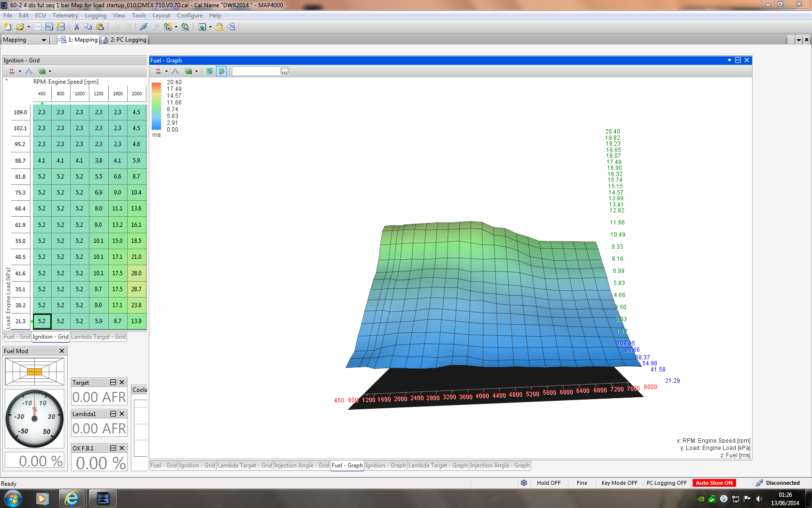This screenshot has height=508, width=812.
Task: Toggle the Fine adjustment mode in status bar
Action: [x=582, y=483]
